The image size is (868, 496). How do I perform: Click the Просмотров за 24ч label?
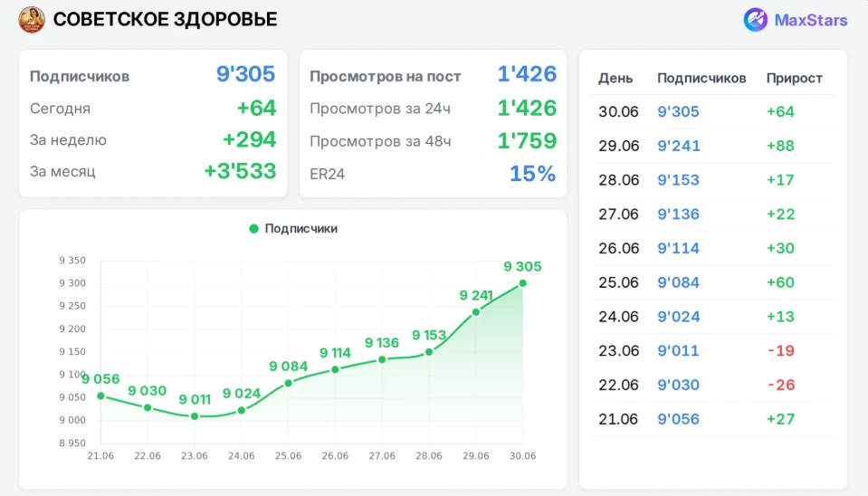[x=380, y=109]
